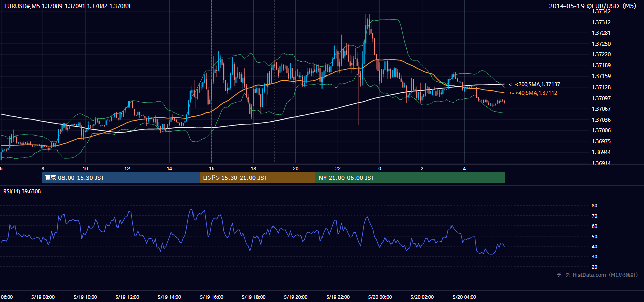The width and height of the screenshot is (644, 302).
Task: Click price axis label 1.37128
Action: 601,87
